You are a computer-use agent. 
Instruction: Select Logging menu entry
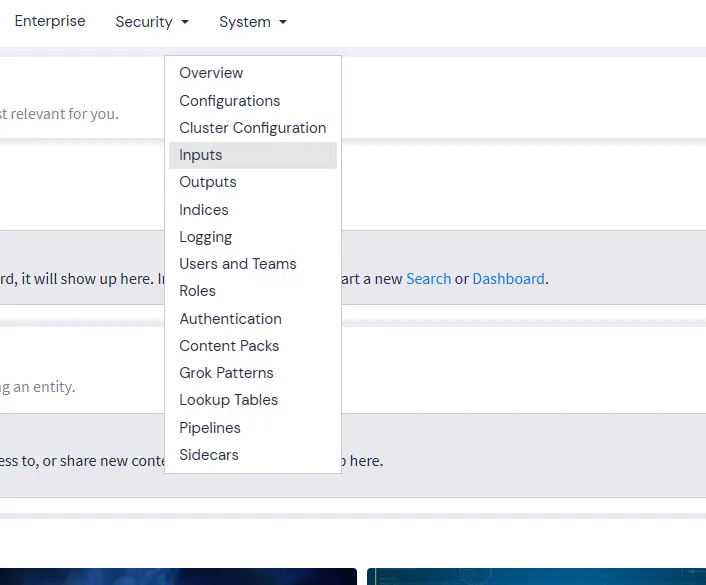pyautogui.click(x=253, y=237)
